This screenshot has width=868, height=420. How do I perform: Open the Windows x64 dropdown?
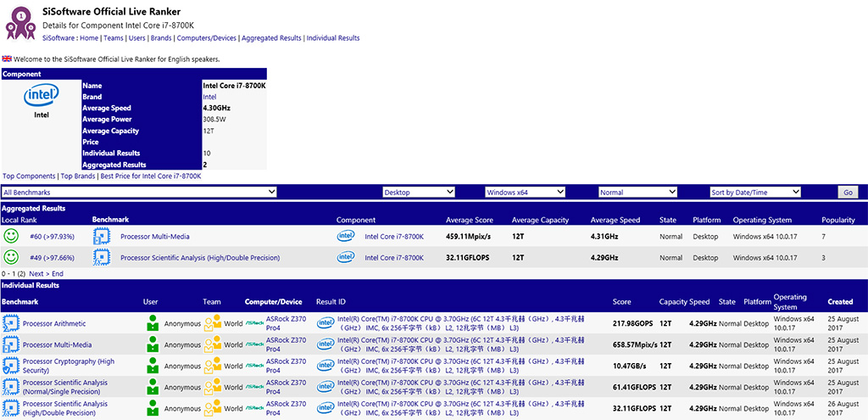coord(525,193)
